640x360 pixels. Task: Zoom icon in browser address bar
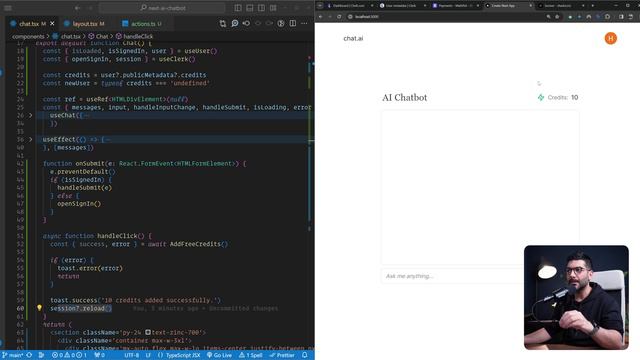[x=548, y=17]
